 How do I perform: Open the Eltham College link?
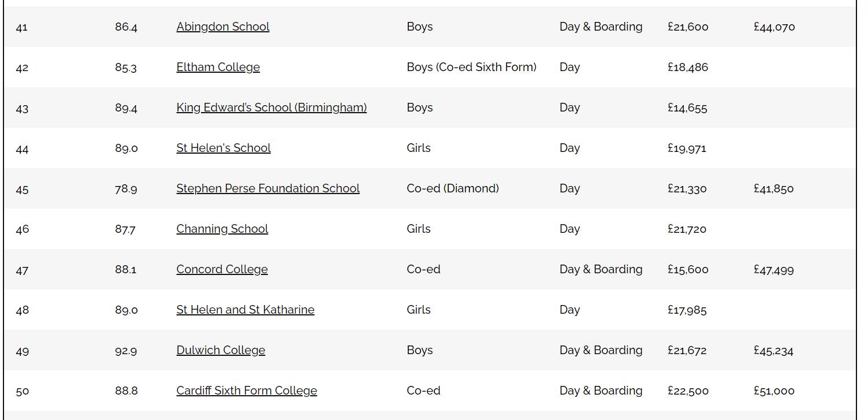click(x=218, y=67)
